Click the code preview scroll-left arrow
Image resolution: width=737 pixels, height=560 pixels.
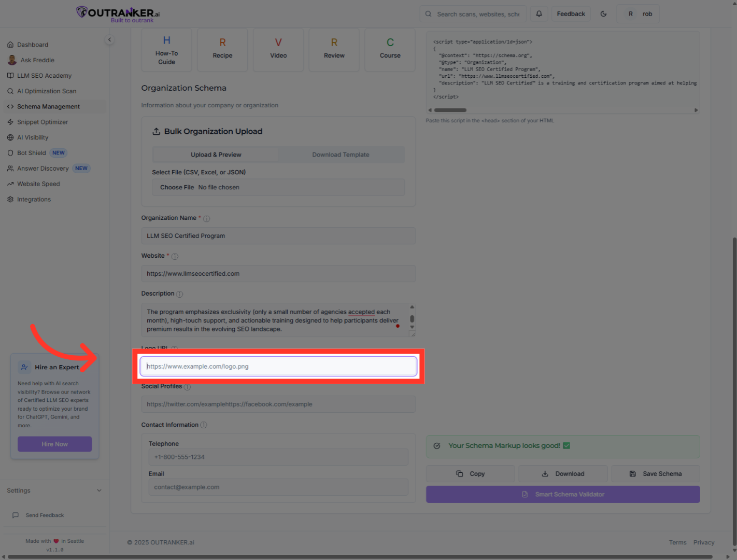pos(430,110)
